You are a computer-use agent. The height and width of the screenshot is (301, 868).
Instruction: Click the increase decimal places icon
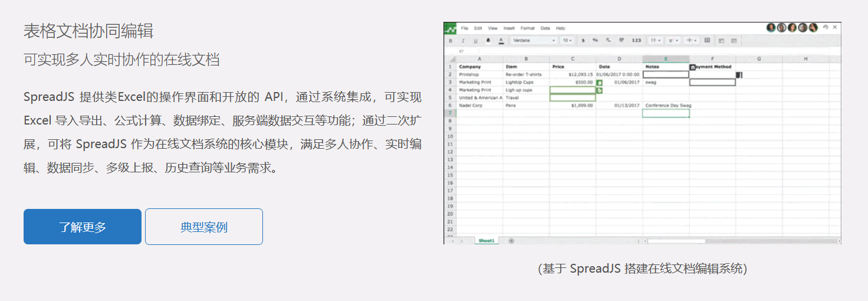(622, 40)
